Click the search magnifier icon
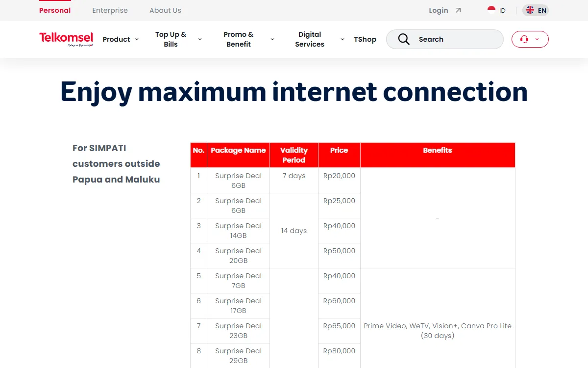 [x=404, y=39]
